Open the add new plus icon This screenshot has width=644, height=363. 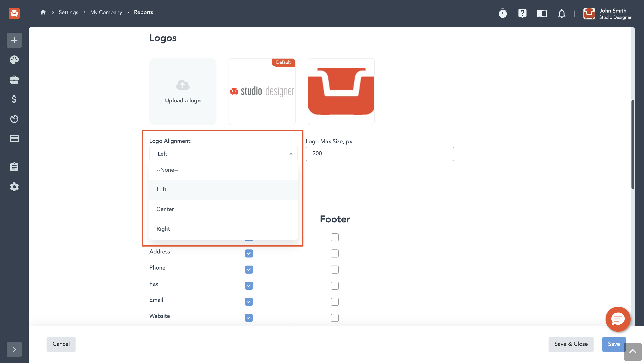click(x=14, y=40)
